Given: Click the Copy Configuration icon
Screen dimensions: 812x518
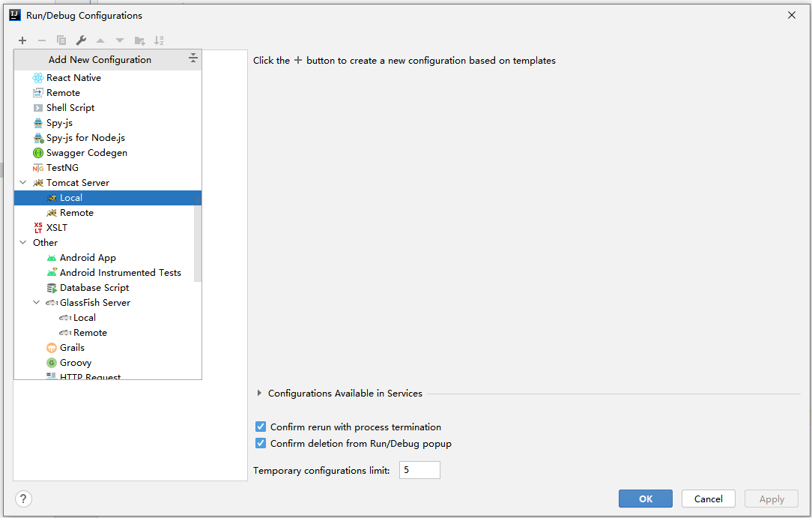Looking at the screenshot, I should [x=61, y=40].
